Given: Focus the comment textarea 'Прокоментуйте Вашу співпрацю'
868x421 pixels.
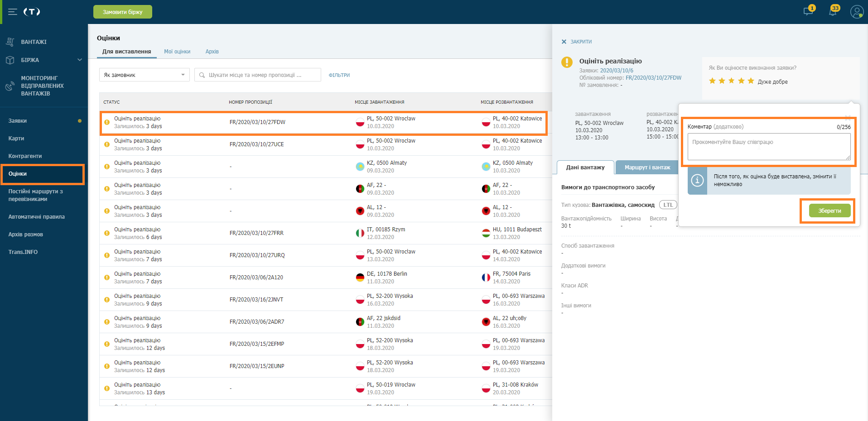Looking at the screenshot, I should (769, 147).
